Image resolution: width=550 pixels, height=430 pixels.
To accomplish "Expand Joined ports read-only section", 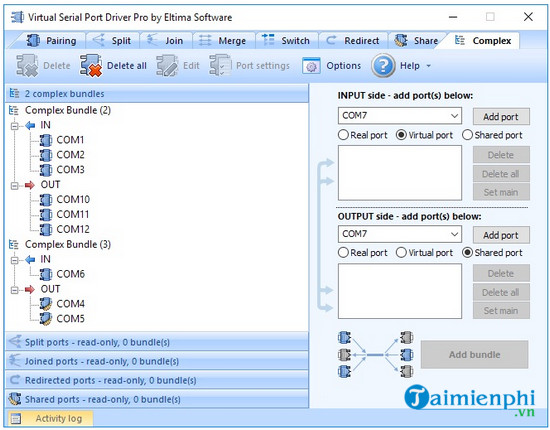I will tap(157, 361).
